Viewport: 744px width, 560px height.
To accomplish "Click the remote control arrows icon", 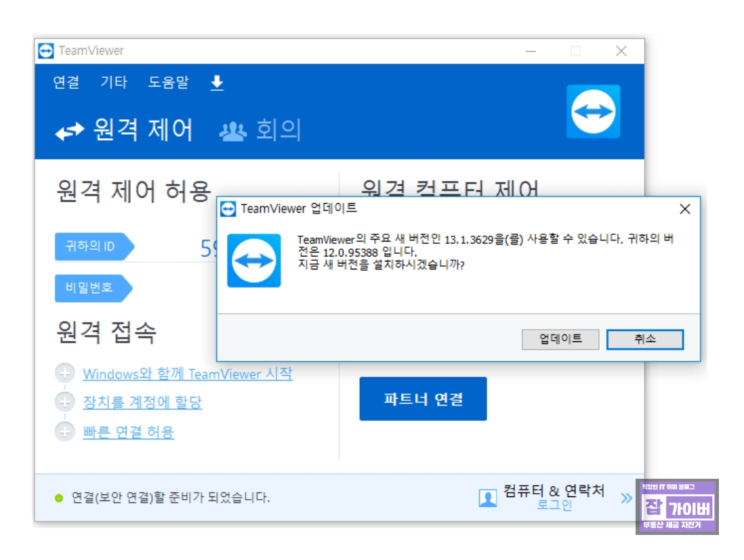I will pos(70,131).
